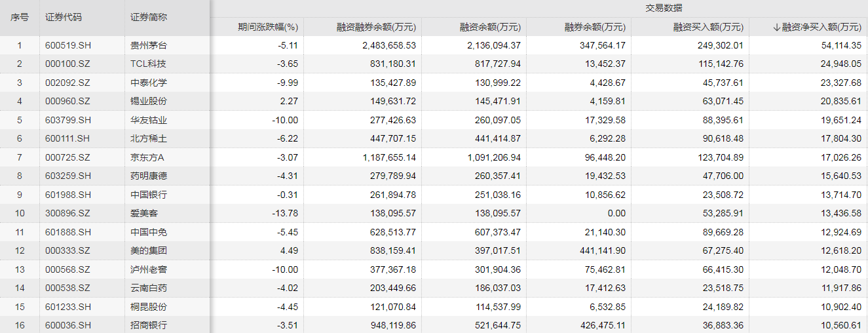Screen dimensions: 868x333
Task: Click the 融资余额(万元) column header
Action: click(x=491, y=27)
